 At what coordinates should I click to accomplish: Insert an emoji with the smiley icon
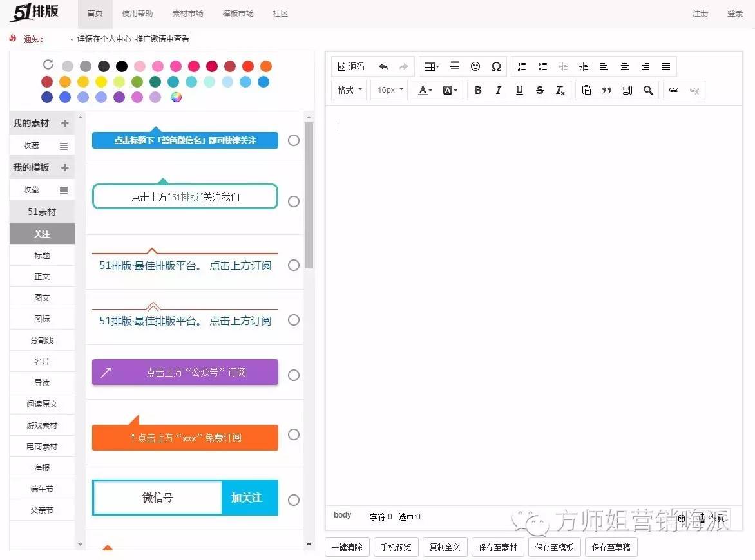coord(475,66)
